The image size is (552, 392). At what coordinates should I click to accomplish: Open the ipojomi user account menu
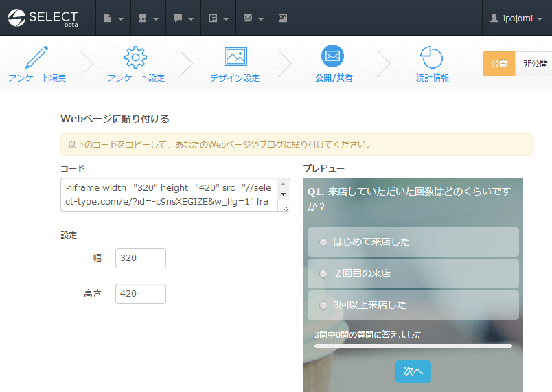tap(516, 18)
